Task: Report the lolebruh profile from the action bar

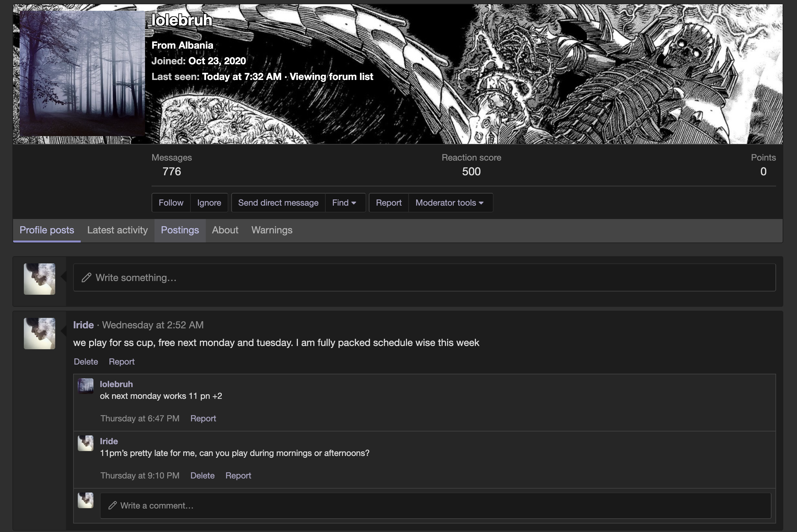Action: (388, 203)
